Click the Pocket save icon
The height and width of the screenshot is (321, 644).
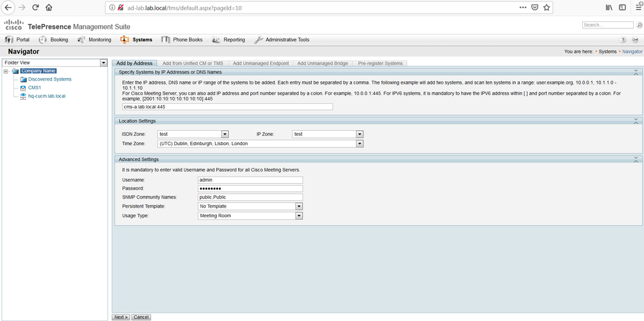click(x=535, y=7)
